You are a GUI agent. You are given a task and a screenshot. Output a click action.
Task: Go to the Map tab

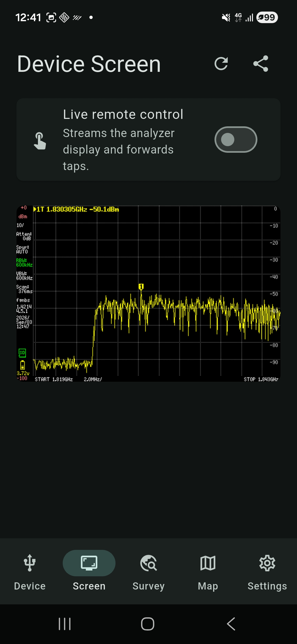[x=208, y=571]
